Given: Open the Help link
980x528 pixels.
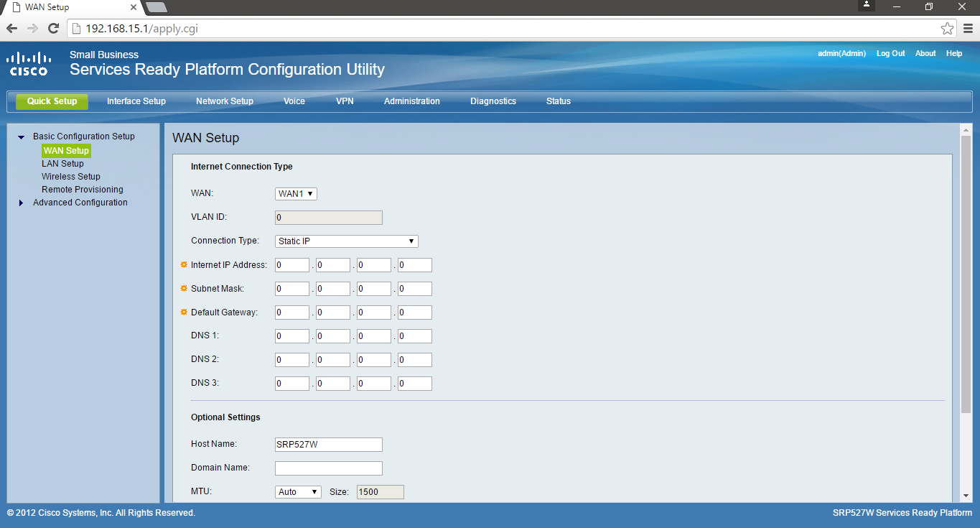Looking at the screenshot, I should tap(954, 53).
